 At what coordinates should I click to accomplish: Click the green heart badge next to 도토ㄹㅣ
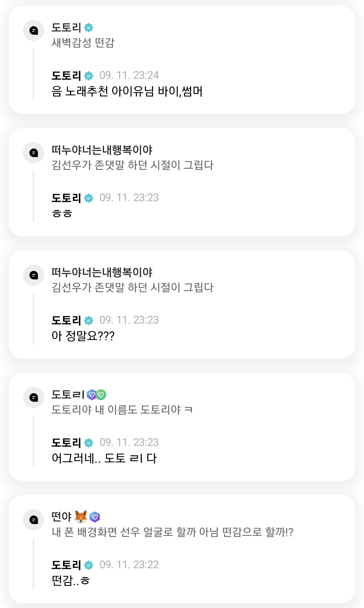point(101,394)
